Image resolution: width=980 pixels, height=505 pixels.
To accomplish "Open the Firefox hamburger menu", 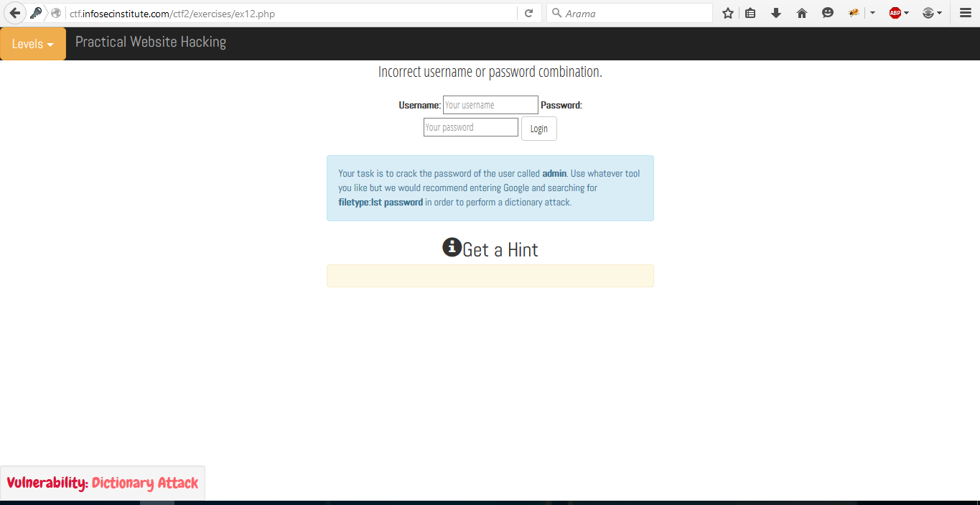I will click(x=966, y=13).
